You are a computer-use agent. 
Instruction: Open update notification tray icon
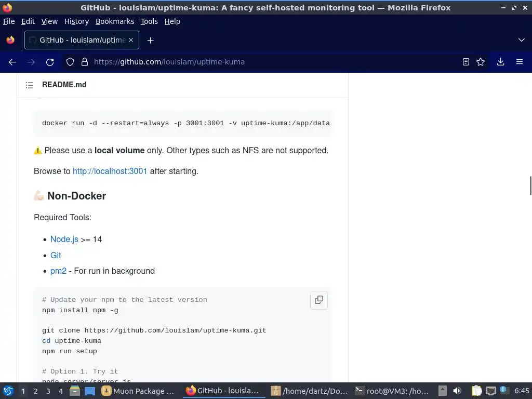point(503,390)
